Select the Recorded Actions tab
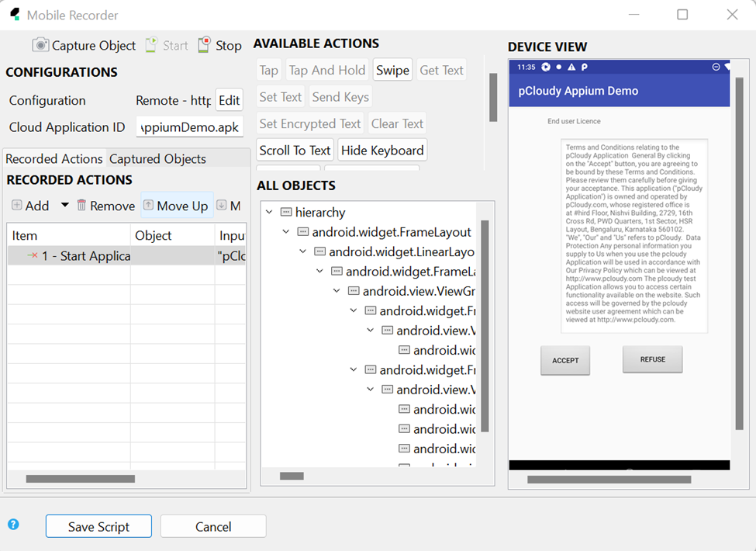 click(54, 158)
